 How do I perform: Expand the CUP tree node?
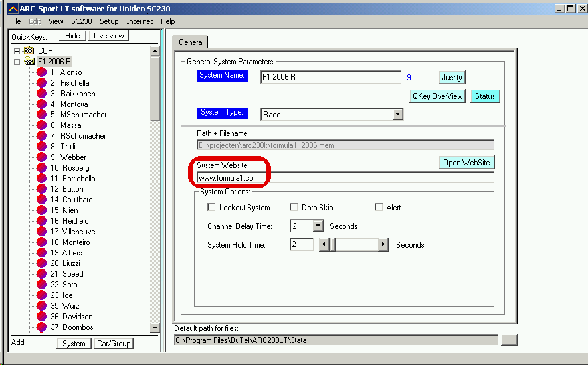(17, 51)
